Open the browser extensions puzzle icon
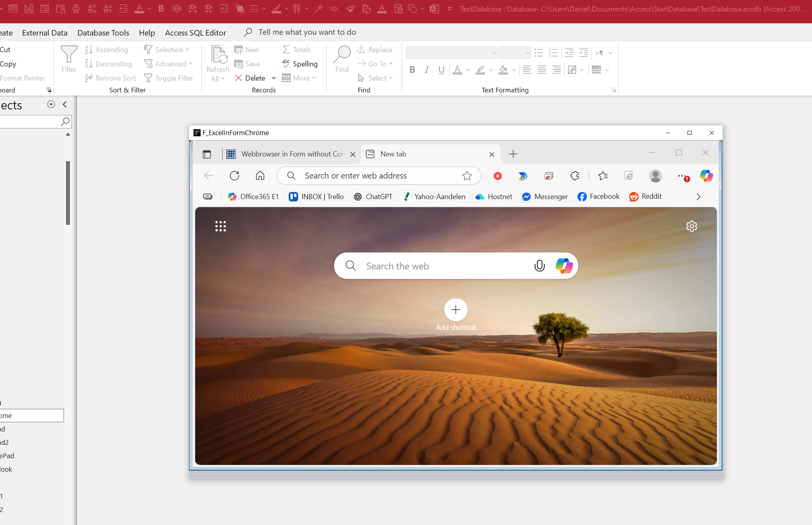 point(575,176)
